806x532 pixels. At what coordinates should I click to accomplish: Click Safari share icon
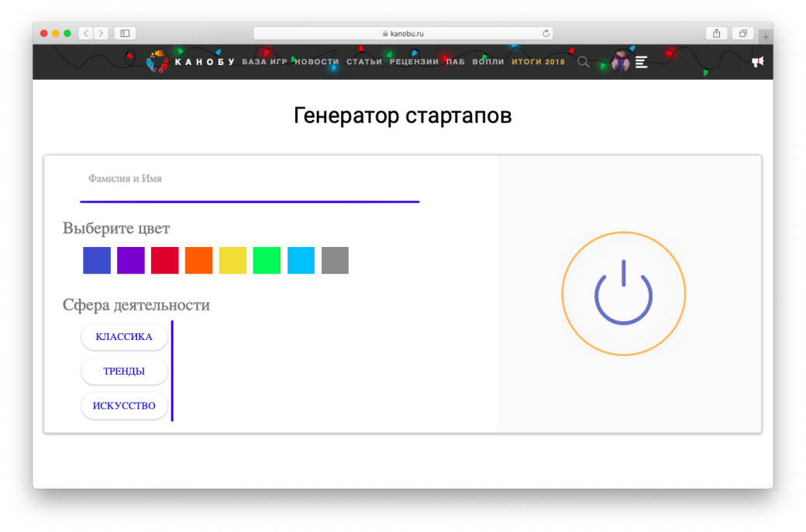(x=717, y=33)
